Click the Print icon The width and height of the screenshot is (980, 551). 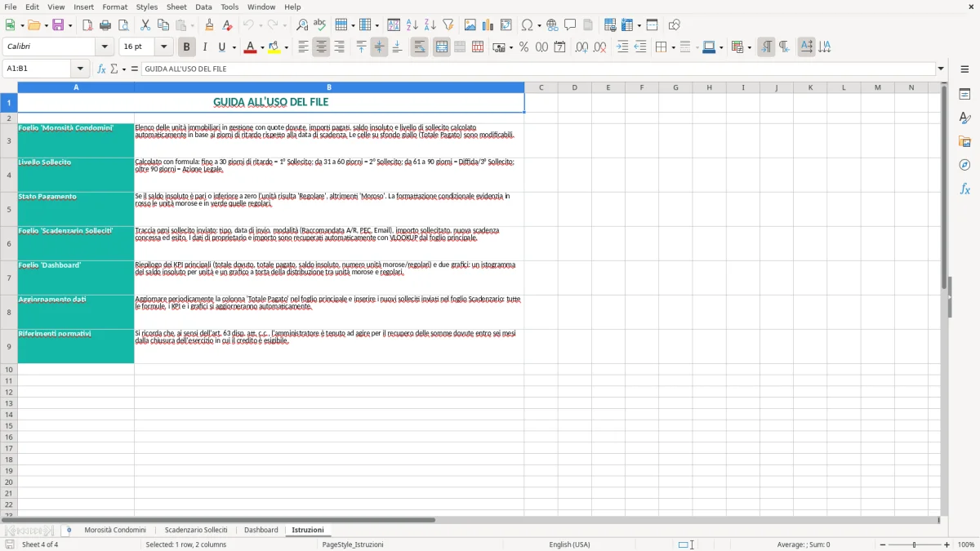click(105, 25)
